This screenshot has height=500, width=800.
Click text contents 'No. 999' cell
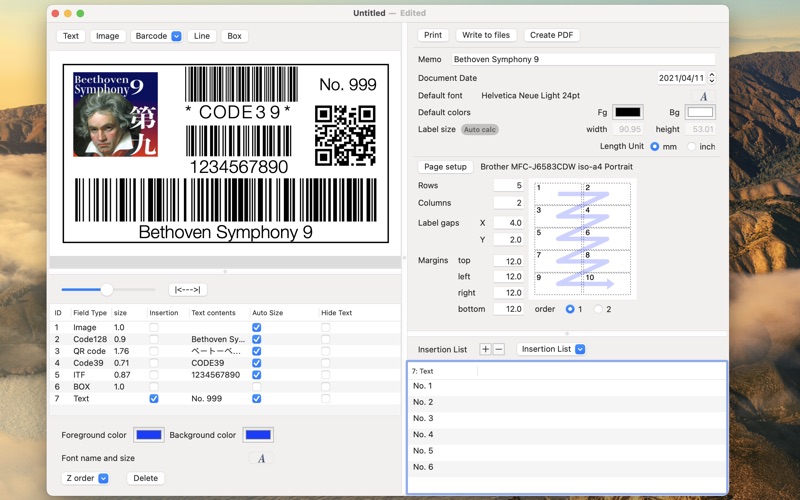point(207,398)
